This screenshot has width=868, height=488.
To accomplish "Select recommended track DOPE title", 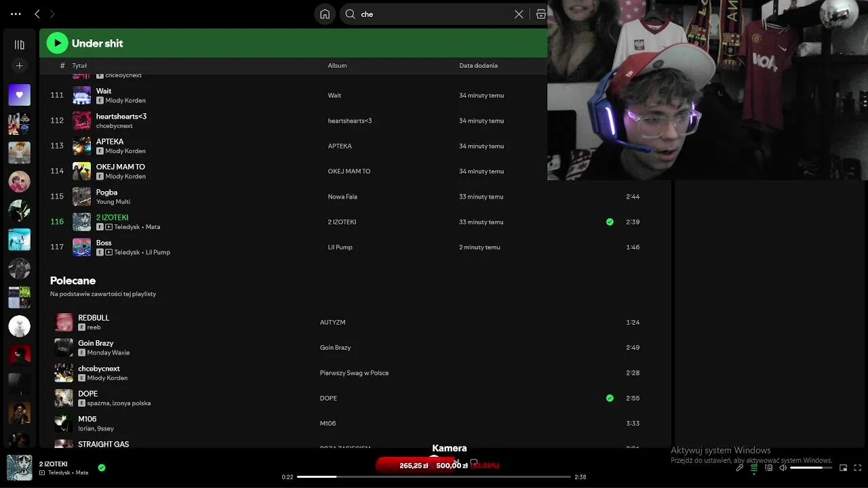I will pos(88,394).
